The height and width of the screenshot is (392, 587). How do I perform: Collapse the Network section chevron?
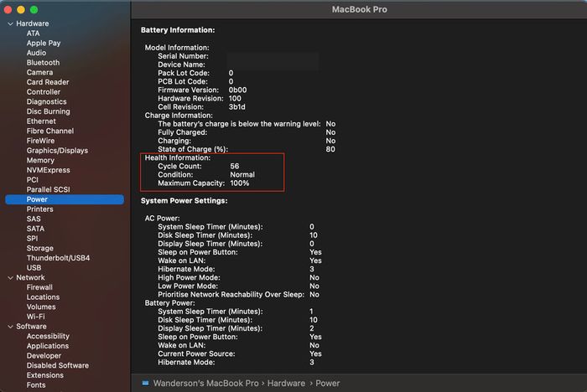[x=10, y=278]
